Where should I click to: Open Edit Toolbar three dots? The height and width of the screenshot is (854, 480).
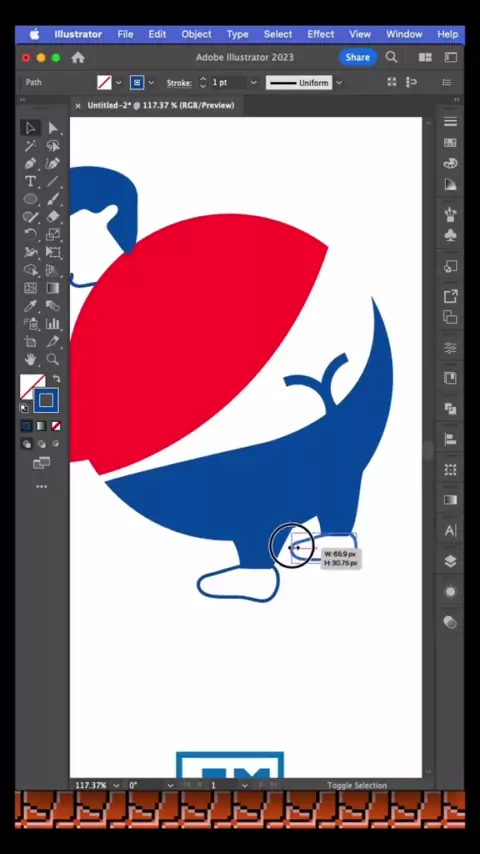click(x=41, y=486)
